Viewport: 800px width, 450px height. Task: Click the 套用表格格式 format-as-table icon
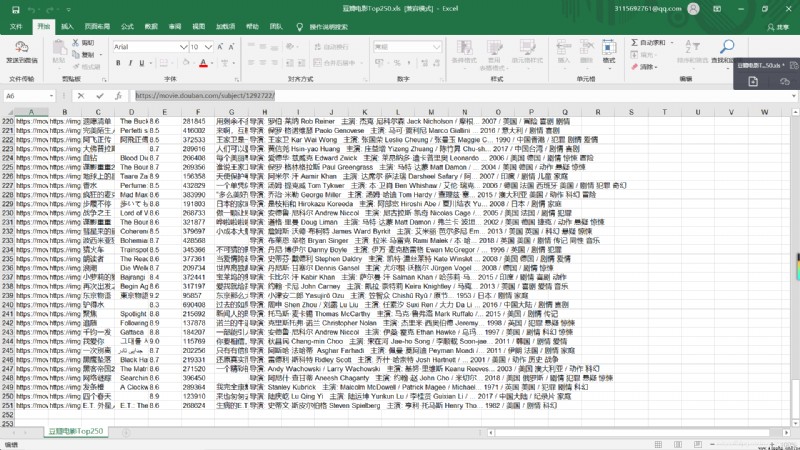click(494, 47)
